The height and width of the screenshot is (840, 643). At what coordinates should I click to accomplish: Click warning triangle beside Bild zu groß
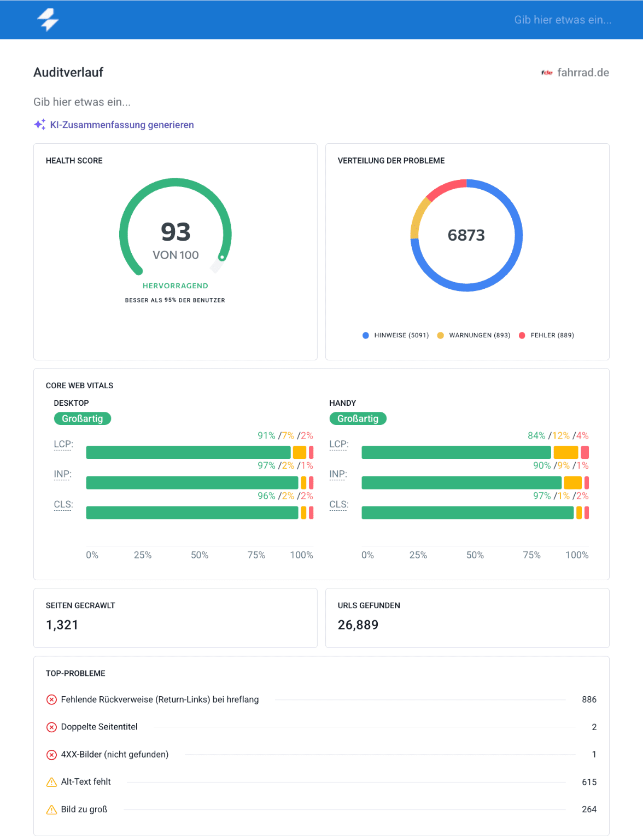click(51, 809)
